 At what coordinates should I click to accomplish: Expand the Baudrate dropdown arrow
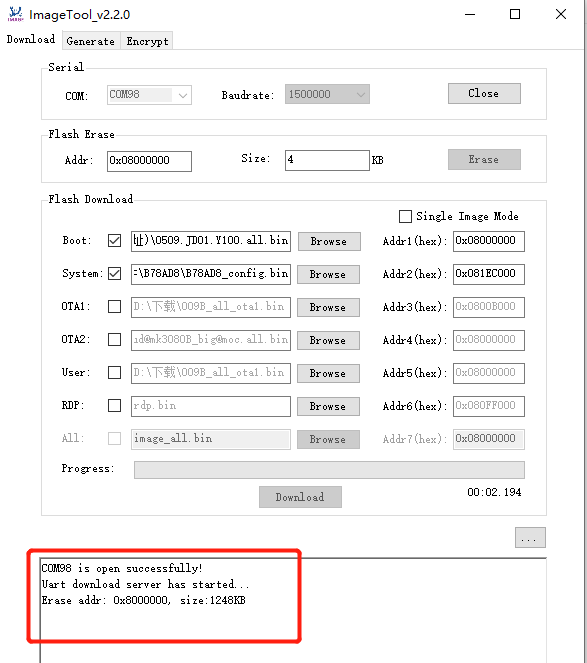tap(361, 94)
